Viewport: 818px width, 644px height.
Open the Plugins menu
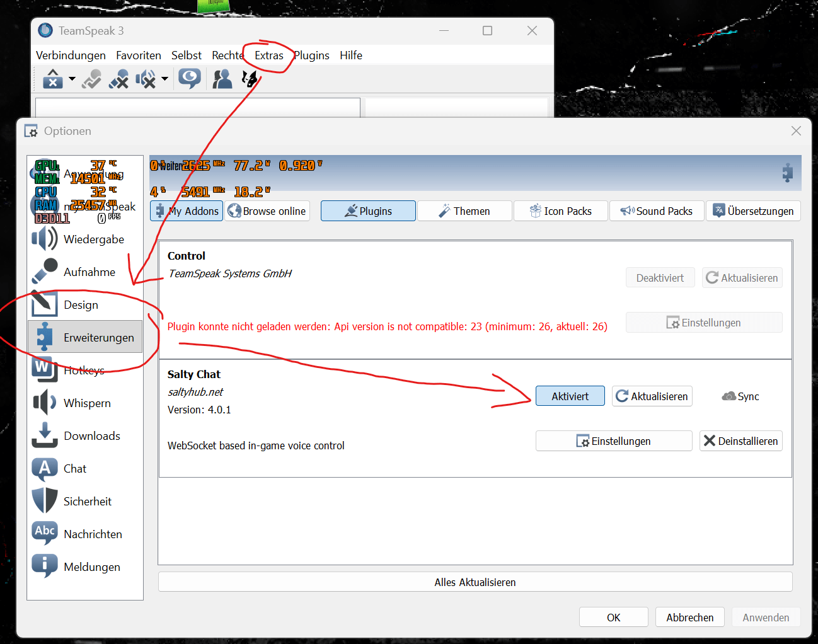coord(311,55)
